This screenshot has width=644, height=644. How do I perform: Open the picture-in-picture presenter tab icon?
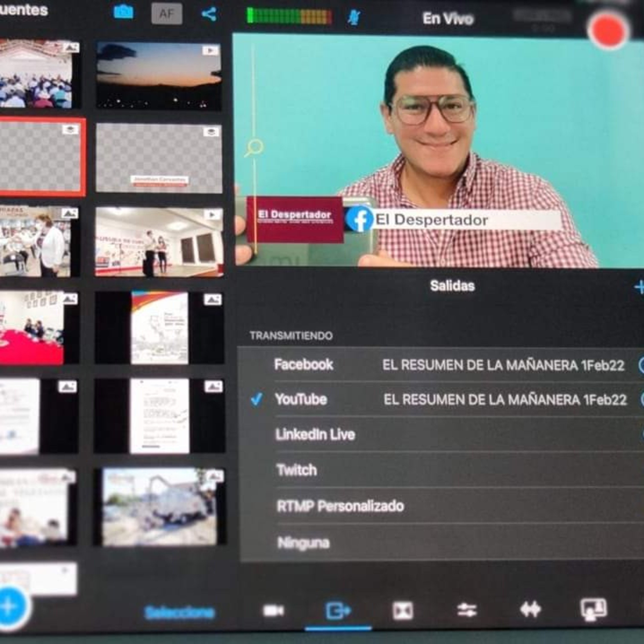(594, 610)
